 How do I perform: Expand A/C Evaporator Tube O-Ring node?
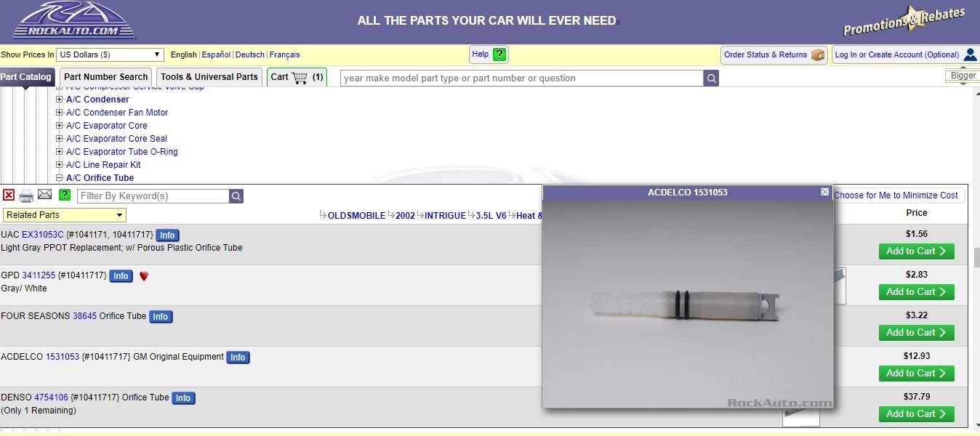60,152
